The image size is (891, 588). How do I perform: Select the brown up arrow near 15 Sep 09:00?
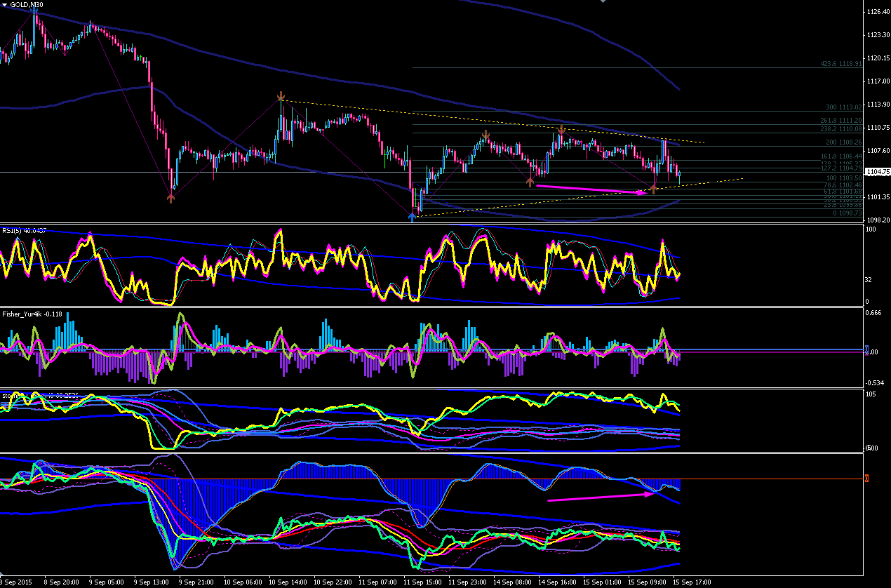(x=654, y=188)
